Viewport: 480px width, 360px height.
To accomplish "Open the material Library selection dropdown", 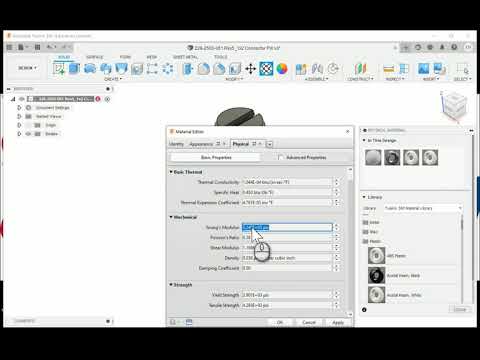I will pyautogui.click(x=423, y=208).
